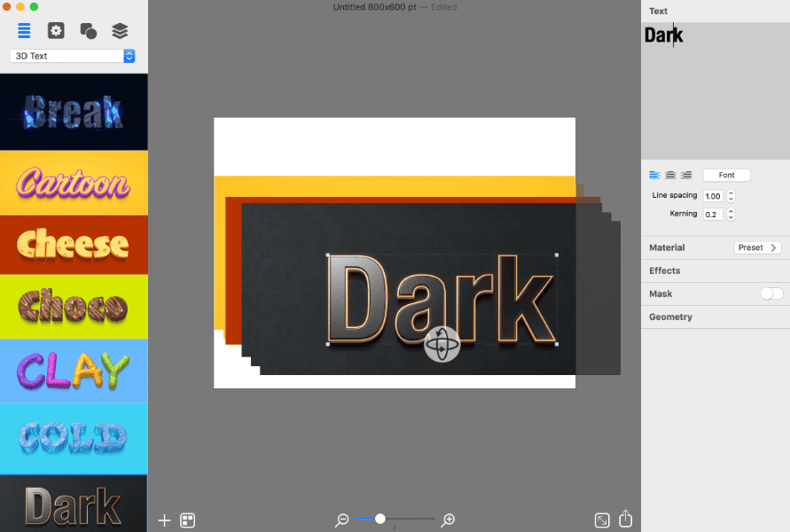Image resolution: width=790 pixels, height=532 pixels.
Task: Click the zoom slider knob
Action: pyautogui.click(x=380, y=519)
